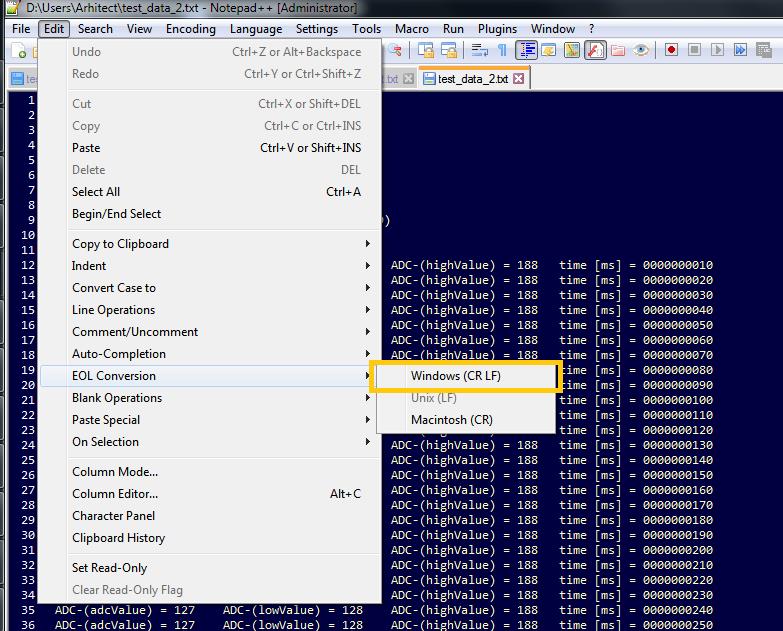Open the Plugins menu

pos(497,29)
